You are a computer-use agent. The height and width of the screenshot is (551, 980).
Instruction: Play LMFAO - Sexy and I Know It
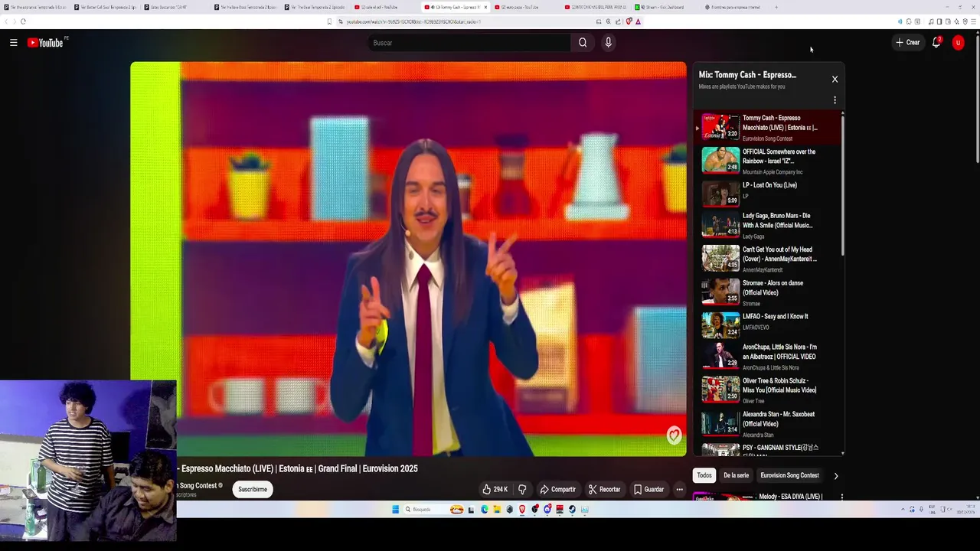tap(771, 325)
